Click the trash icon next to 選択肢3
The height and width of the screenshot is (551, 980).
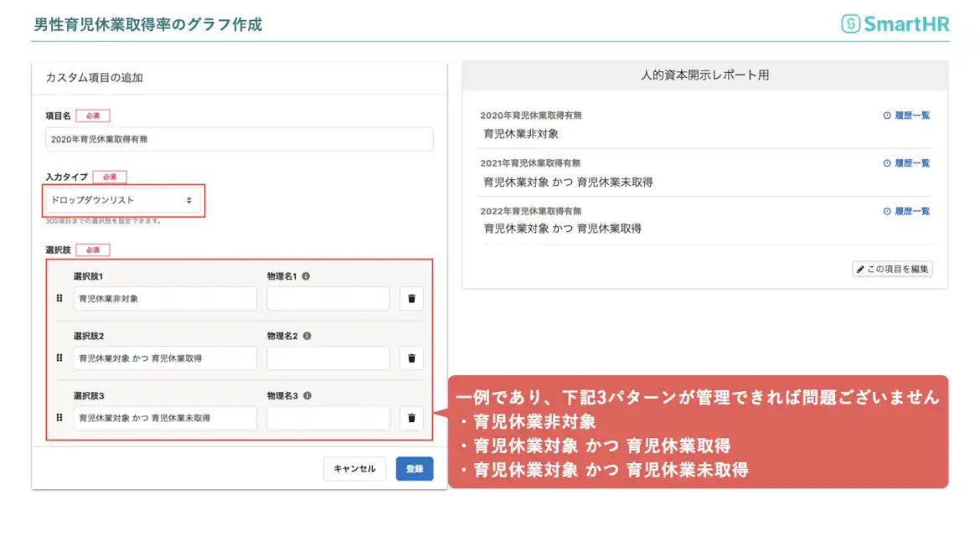(411, 418)
